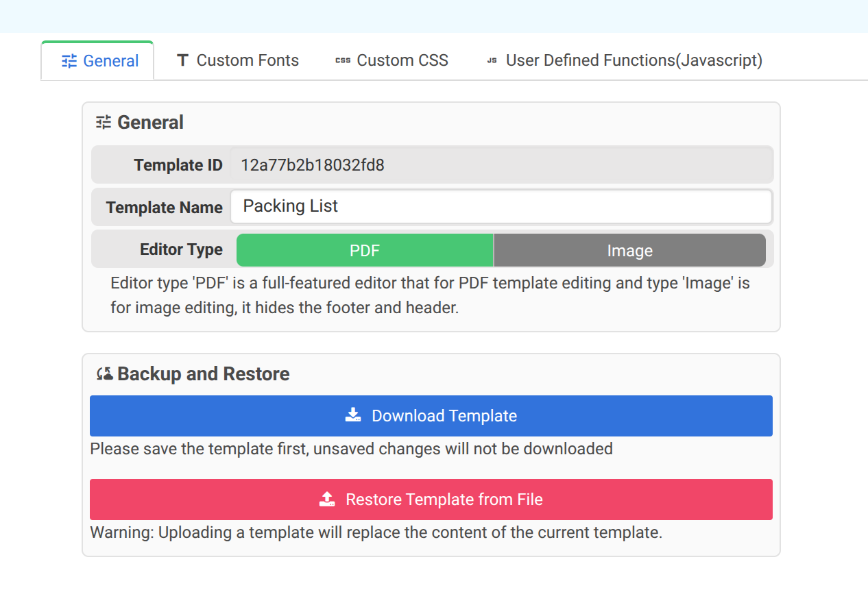The height and width of the screenshot is (616, 868).
Task: Click the editor type description paragraph
Action: 431,295
